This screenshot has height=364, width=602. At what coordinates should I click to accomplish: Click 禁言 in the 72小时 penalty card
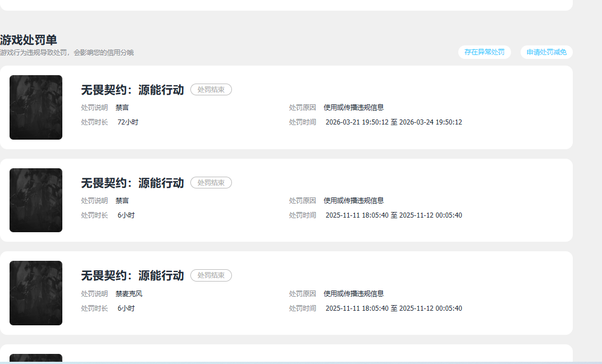122,108
